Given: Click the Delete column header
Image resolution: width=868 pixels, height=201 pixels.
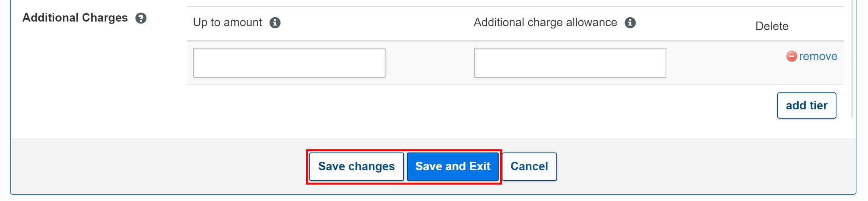Looking at the screenshot, I should [772, 26].
